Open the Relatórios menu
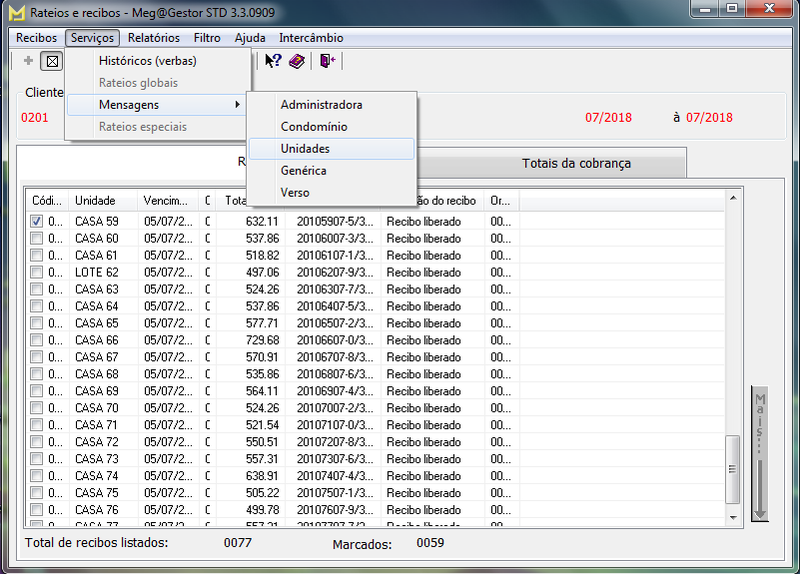This screenshot has height=574, width=800. [x=154, y=38]
